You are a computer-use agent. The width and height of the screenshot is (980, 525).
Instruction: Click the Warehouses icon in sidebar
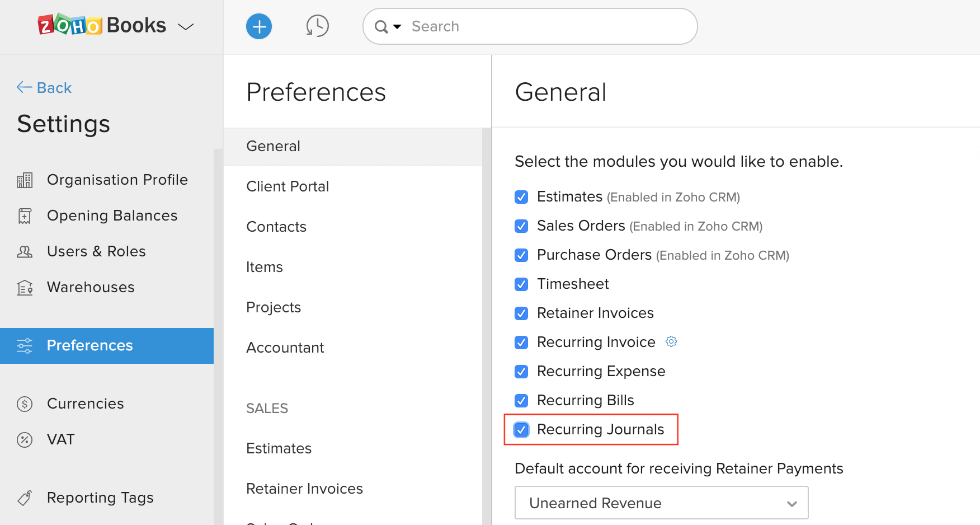(x=25, y=287)
